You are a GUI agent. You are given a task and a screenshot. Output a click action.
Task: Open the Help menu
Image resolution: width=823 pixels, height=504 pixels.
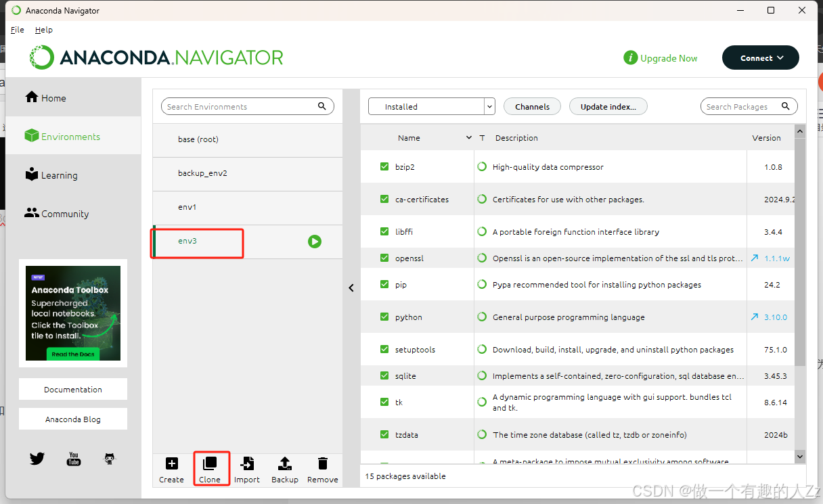tap(44, 30)
